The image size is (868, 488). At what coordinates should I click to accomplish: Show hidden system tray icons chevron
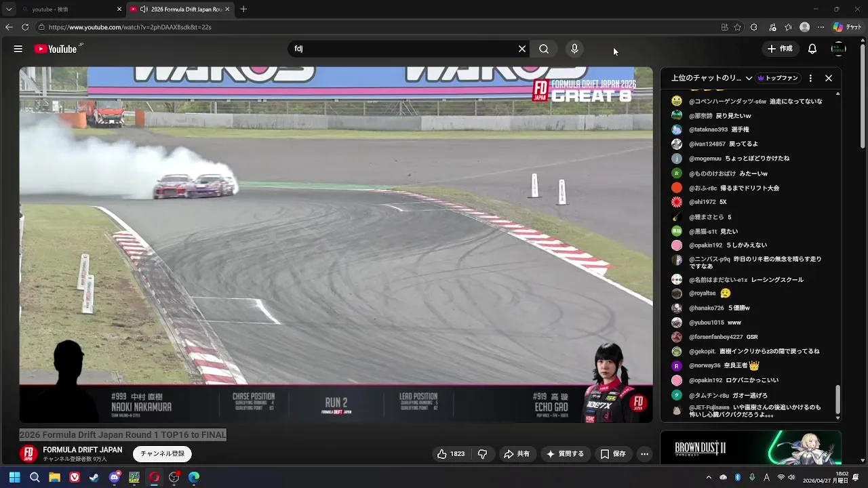pos(709,477)
